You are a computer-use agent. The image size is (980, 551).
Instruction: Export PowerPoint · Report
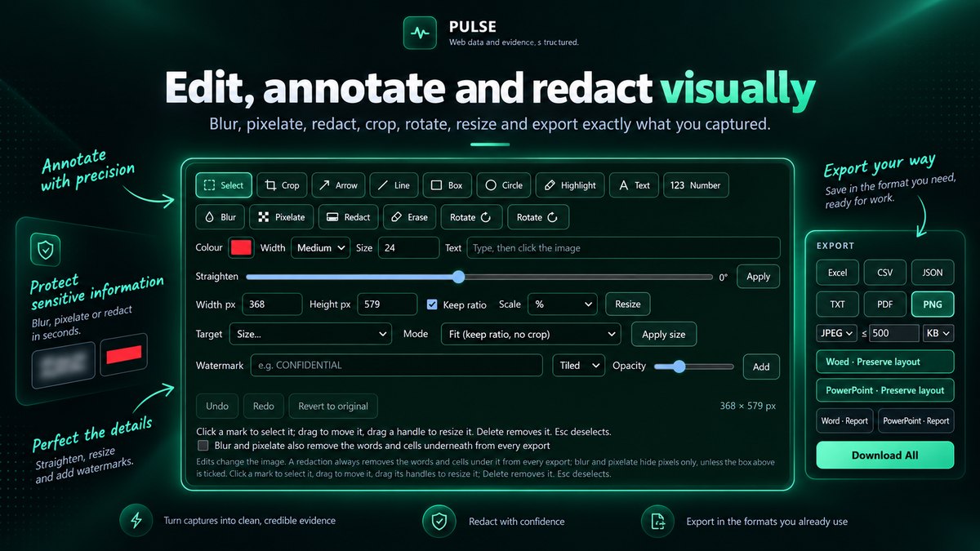[x=915, y=421]
